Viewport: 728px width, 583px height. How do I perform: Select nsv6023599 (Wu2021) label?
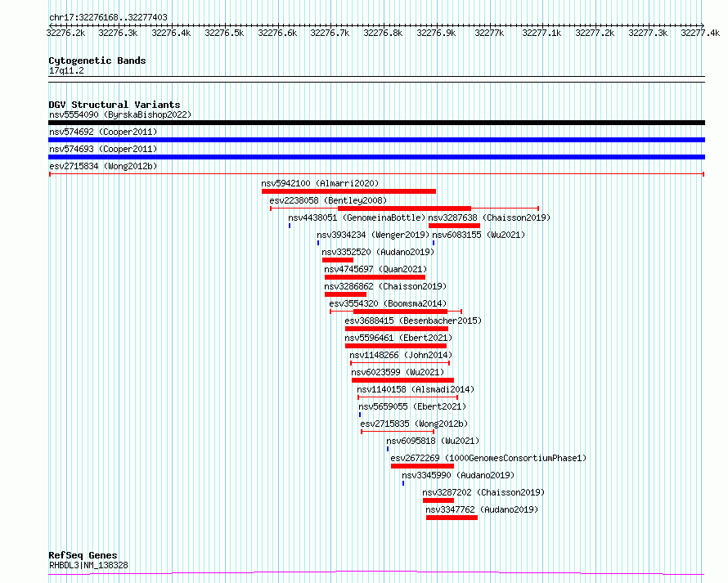(398, 372)
